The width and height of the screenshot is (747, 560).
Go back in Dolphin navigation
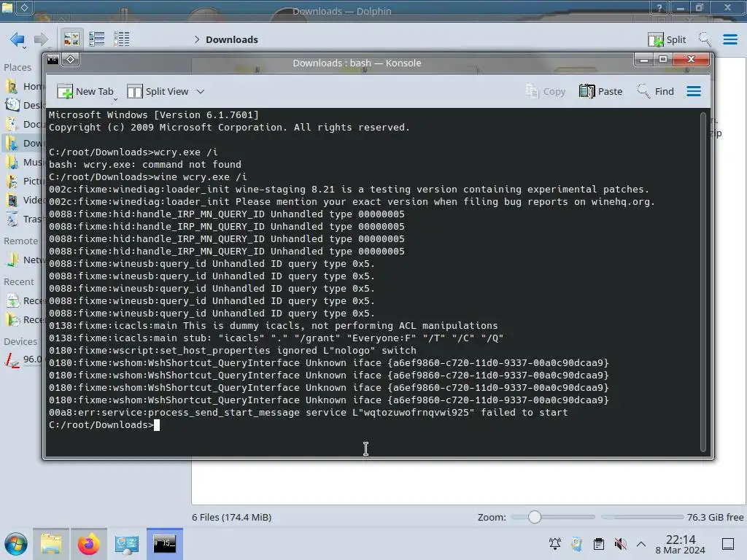[x=17, y=39]
